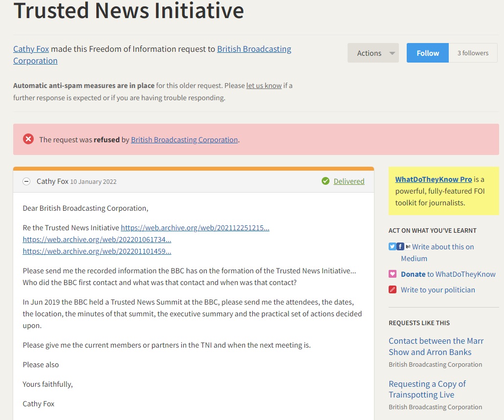This screenshot has width=504, height=420.
Task: Click the 'REQUESTS LIKE THIS' heading
Action: pos(419,323)
